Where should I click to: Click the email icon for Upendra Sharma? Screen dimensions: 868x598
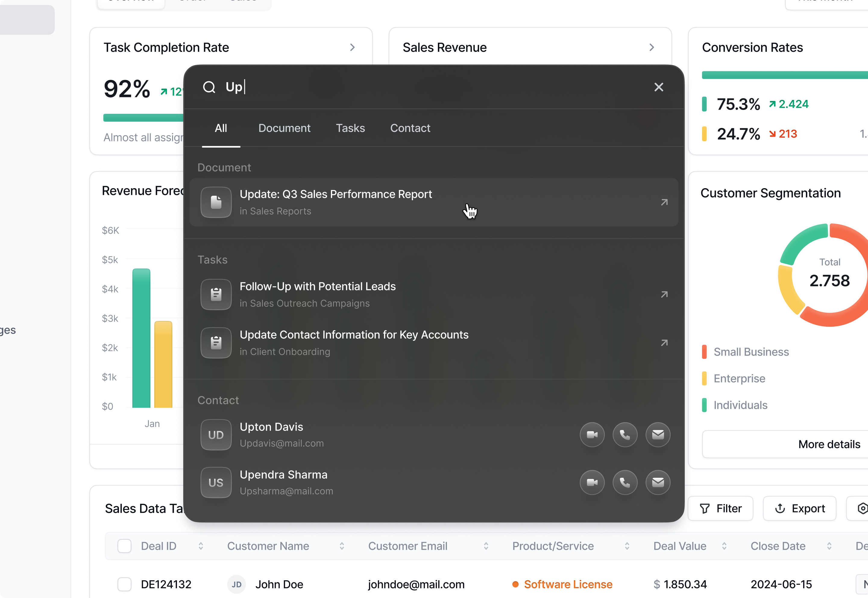(x=658, y=482)
